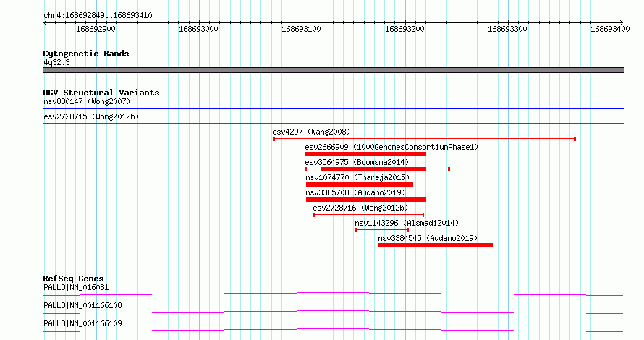Viewport: 644px width, 340px height.
Task: Click the PALLD|NM_016081 gene label
Action: coord(76,287)
